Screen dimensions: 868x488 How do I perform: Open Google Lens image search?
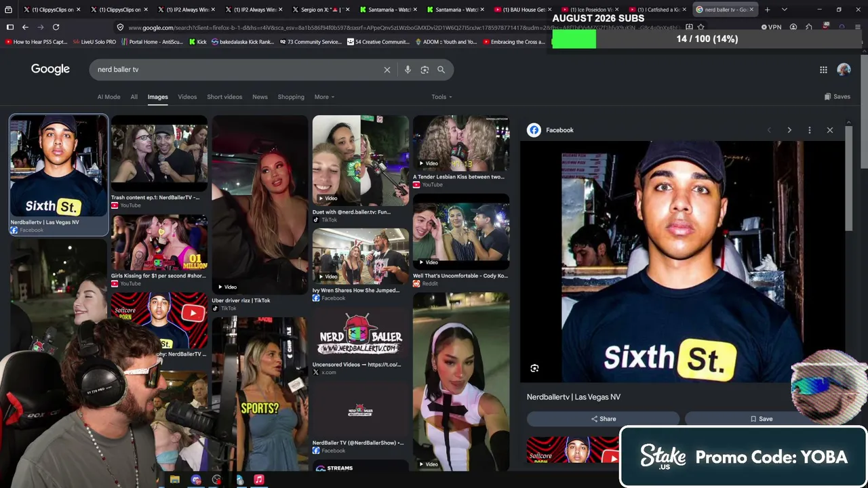tap(425, 69)
